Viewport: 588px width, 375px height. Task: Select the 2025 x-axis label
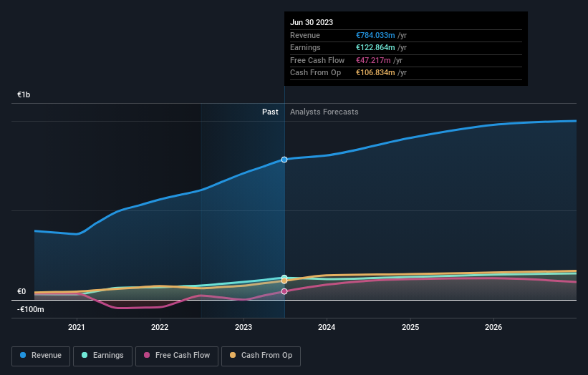point(410,327)
